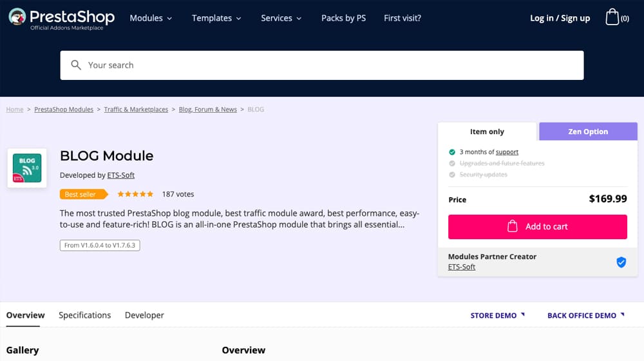Focus the Your search field
The width and height of the screenshot is (644, 361).
(x=322, y=65)
